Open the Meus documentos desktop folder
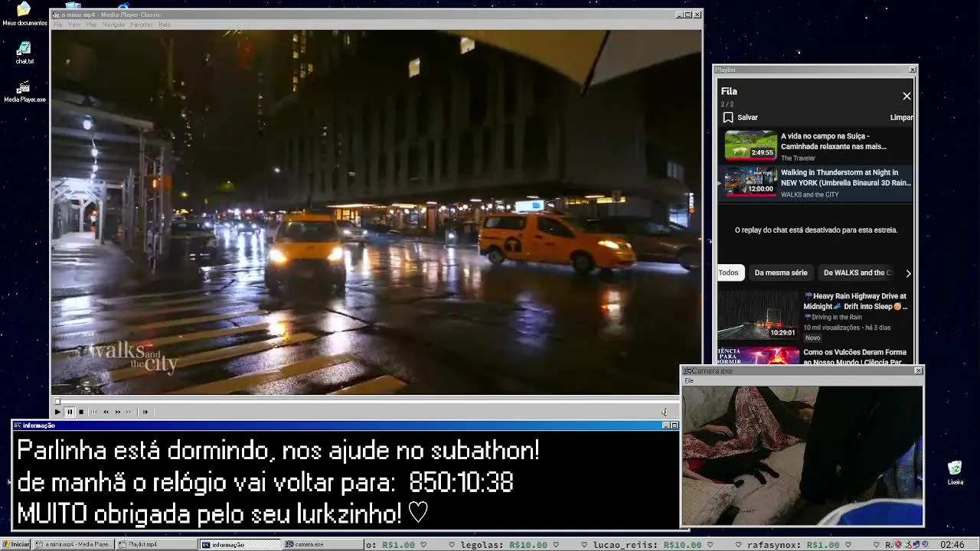980x551 pixels. pos(24,14)
